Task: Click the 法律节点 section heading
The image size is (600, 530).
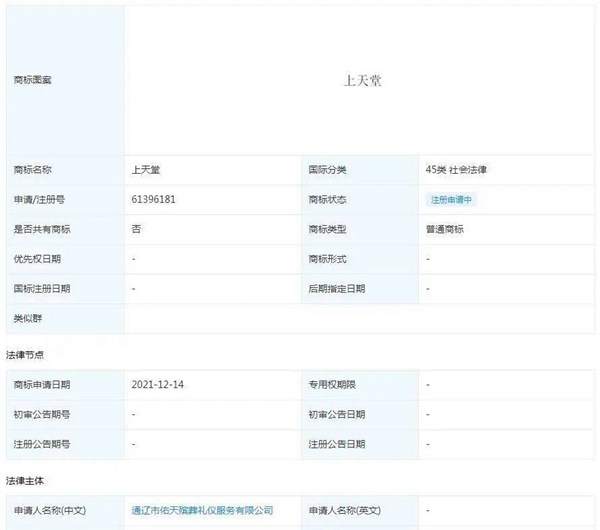Action: (24, 354)
